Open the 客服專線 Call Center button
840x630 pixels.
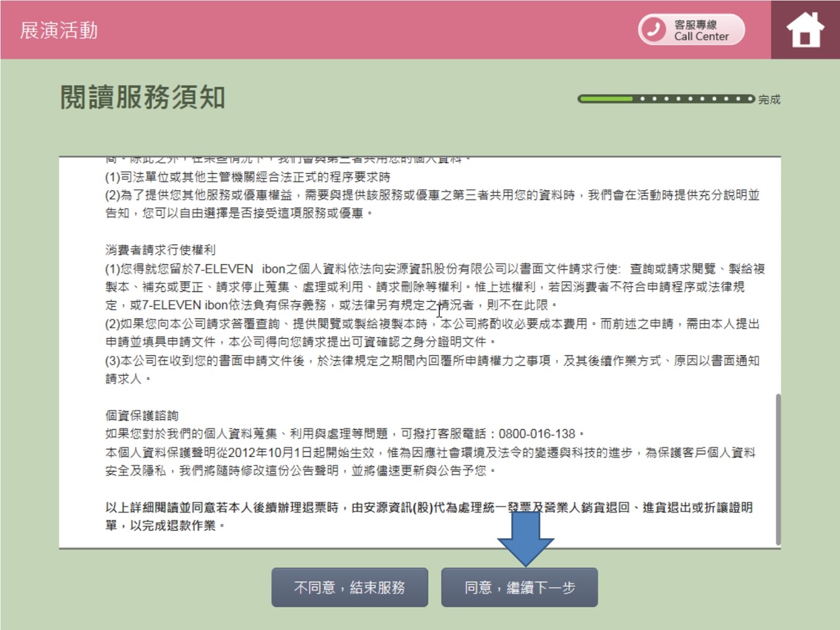(x=692, y=30)
